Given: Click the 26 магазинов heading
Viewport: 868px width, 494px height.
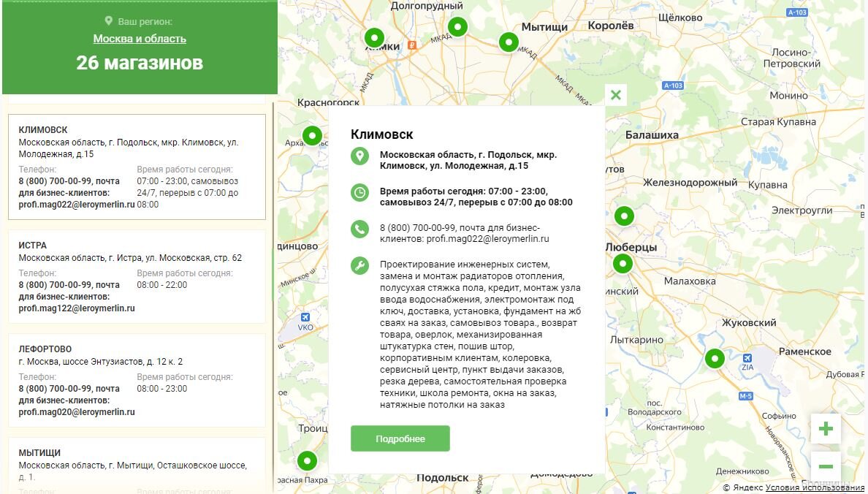Looking at the screenshot, I should click(140, 63).
